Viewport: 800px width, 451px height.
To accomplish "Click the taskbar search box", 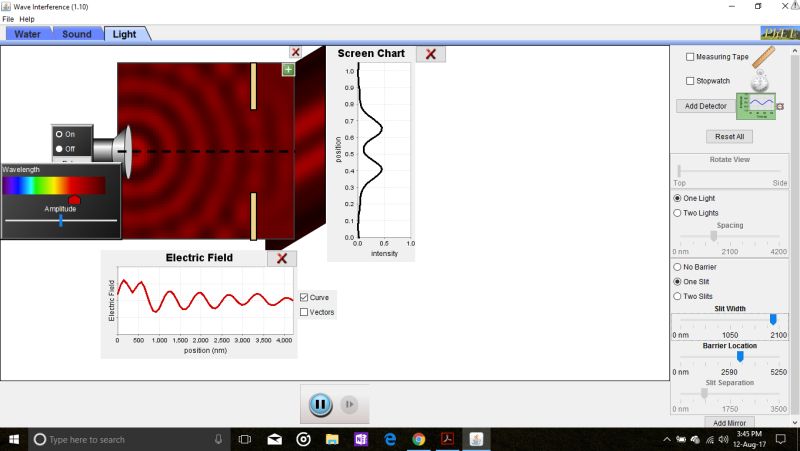I will [128, 439].
